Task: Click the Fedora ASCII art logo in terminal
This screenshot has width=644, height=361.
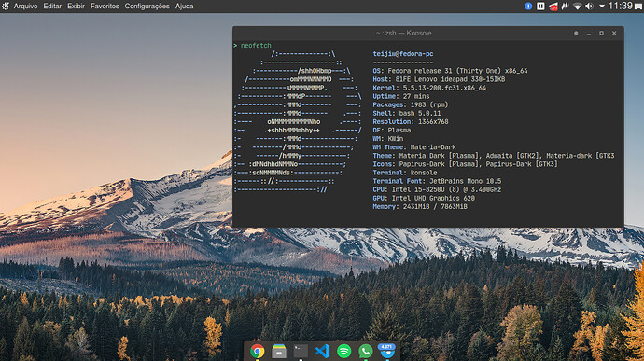Action: coord(298,121)
